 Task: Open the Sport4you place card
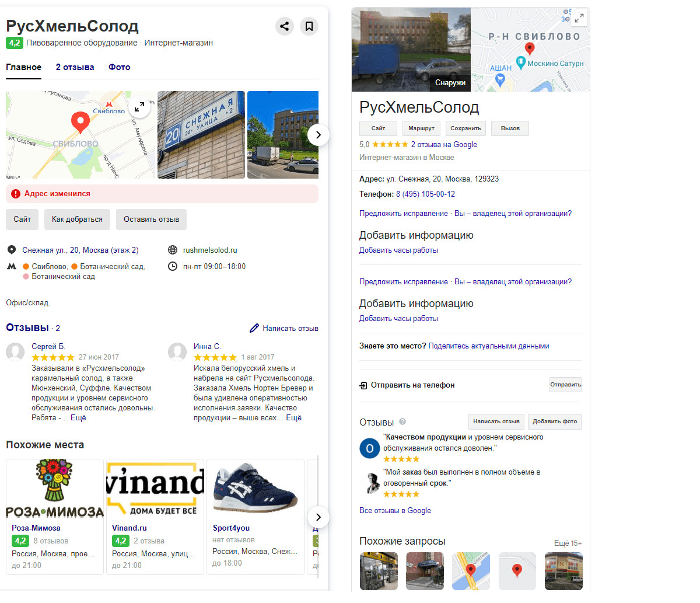pos(256,517)
